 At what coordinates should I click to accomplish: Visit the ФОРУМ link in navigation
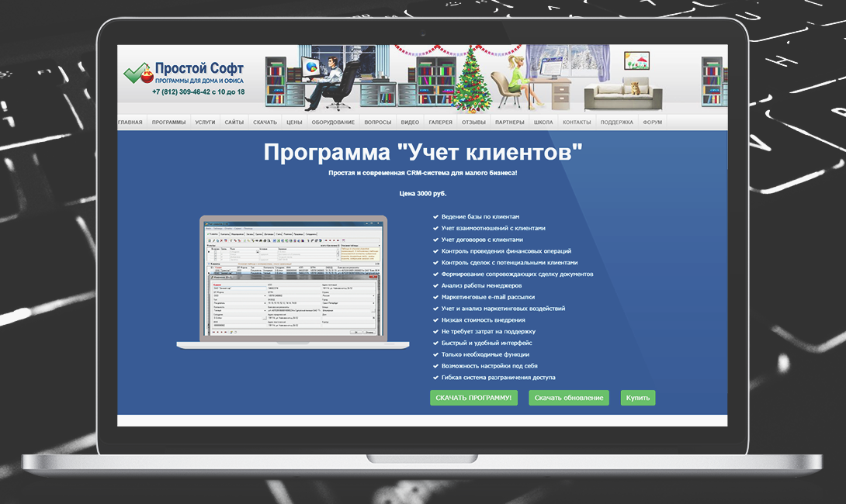coord(652,123)
